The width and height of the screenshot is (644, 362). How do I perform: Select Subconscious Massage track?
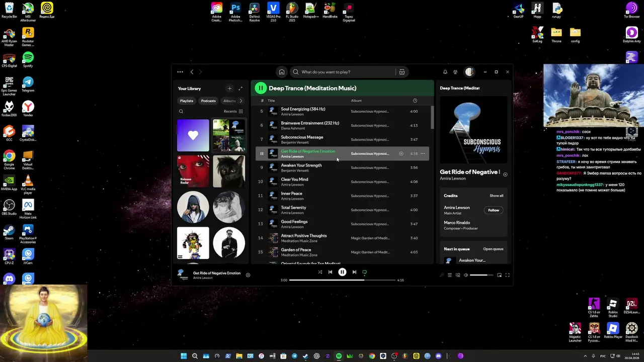pos(342,139)
